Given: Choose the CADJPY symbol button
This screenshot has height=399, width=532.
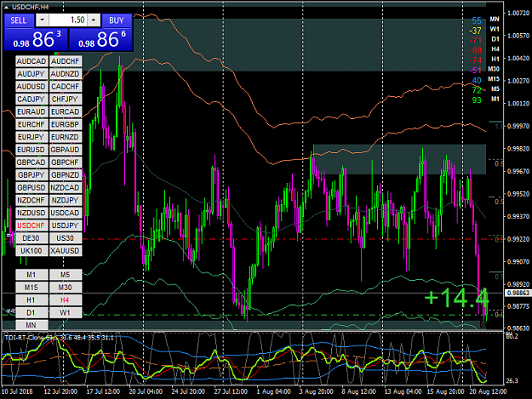Looking at the screenshot, I should coord(31,99).
